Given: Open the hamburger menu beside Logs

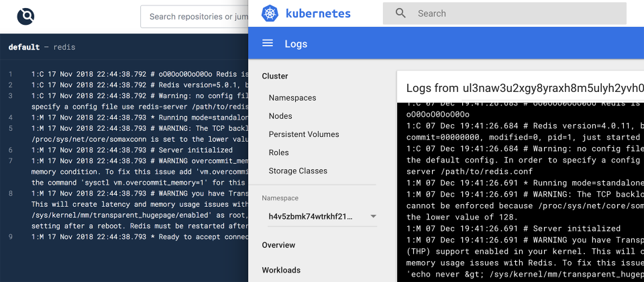Looking at the screenshot, I should click(268, 44).
